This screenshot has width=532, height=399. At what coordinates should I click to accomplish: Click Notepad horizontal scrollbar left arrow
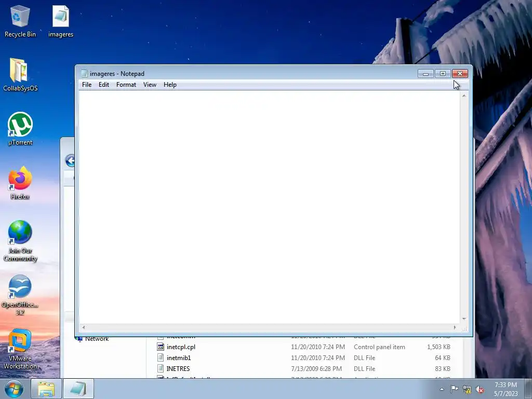tap(84, 327)
